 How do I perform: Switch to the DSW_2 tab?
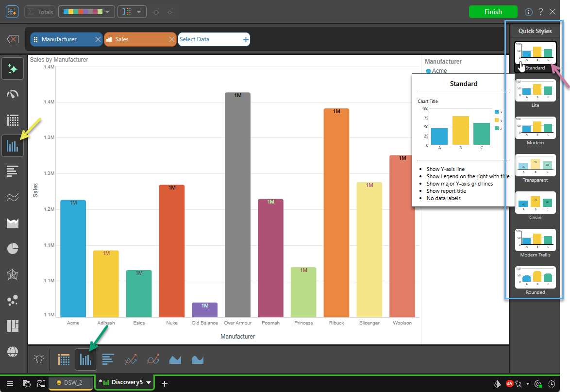(x=70, y=383)
